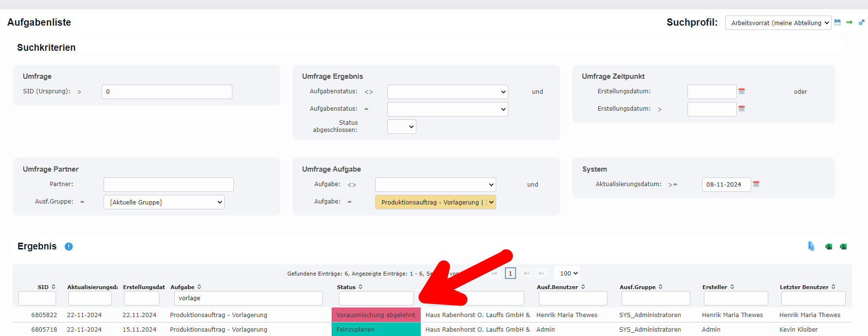Expand the Ausf.Gruppe Aktuelle Gruppe dropdown
Image resolution: width=868 pixels, height=336 pixels.
[164, 202]
